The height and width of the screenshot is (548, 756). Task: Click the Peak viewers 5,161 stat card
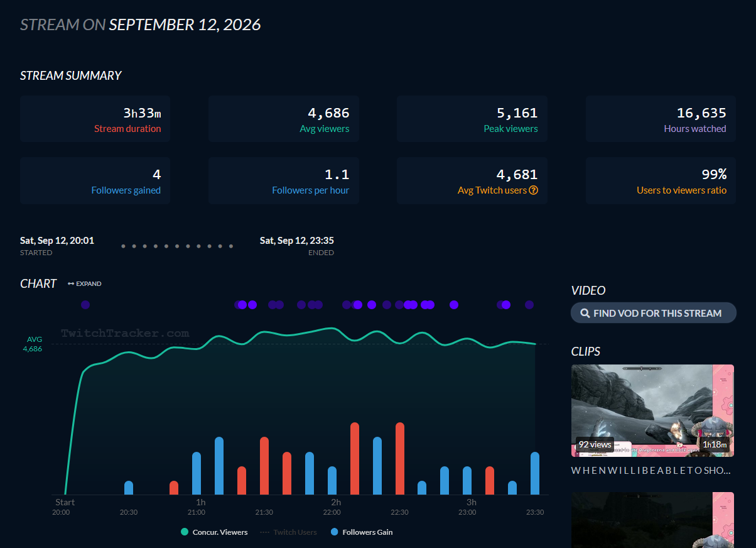pos(472,119)
